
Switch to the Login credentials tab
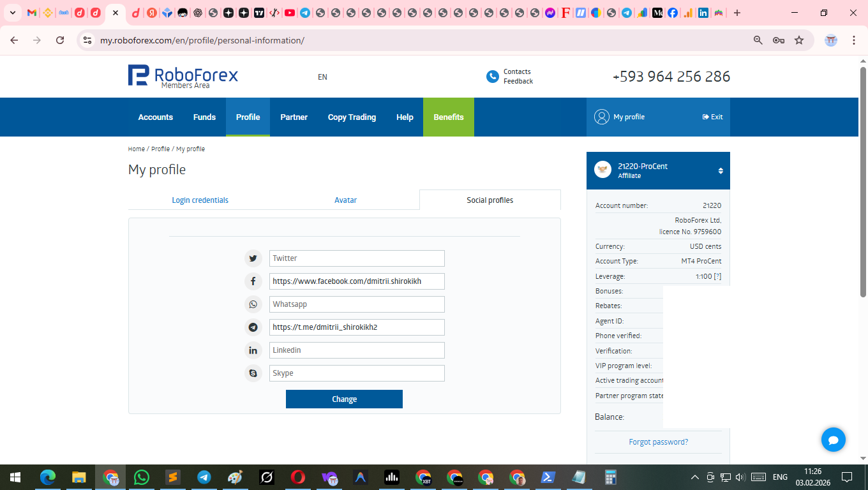200,200
